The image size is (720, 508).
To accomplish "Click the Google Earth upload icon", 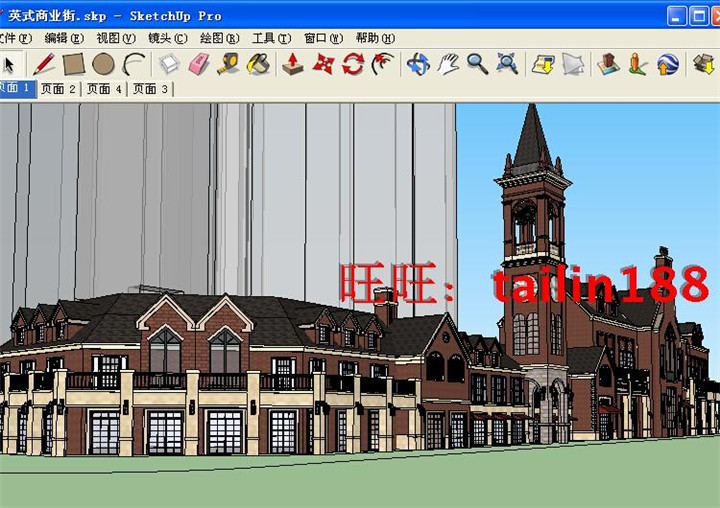I will (668, 64).
